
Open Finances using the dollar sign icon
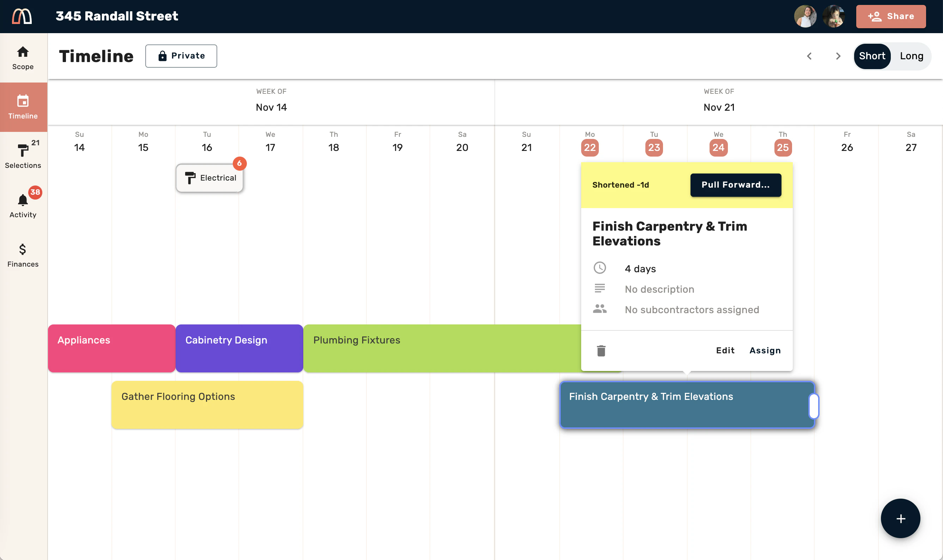[23, 250]
